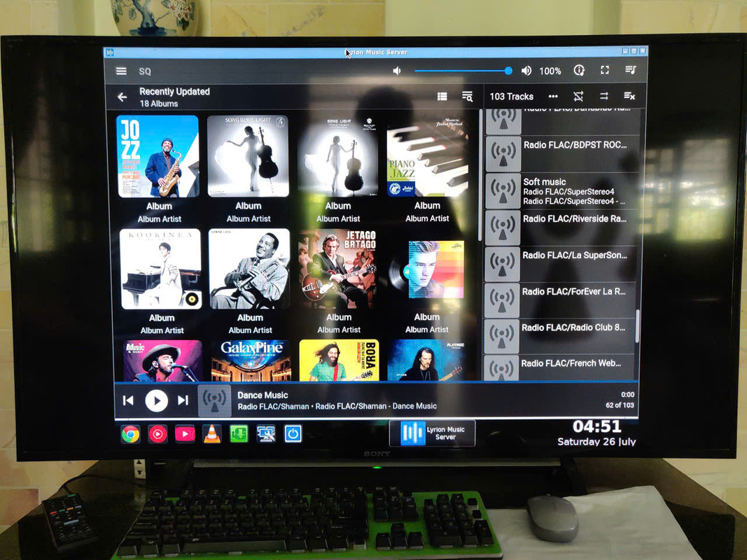Open the Kookinea piano album cover

point(160,269)
